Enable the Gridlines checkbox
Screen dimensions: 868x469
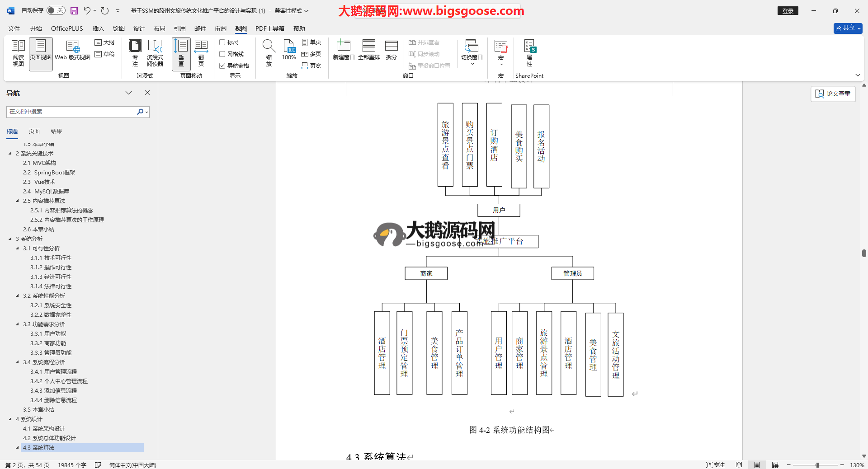pyautogui.click(x=222, y=54)
